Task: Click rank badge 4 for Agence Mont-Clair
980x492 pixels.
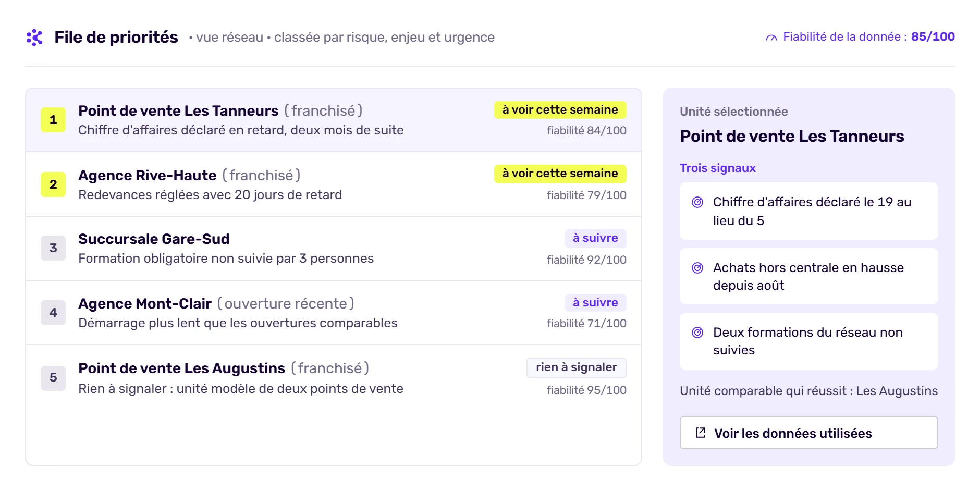Action: tap(53, 313)
